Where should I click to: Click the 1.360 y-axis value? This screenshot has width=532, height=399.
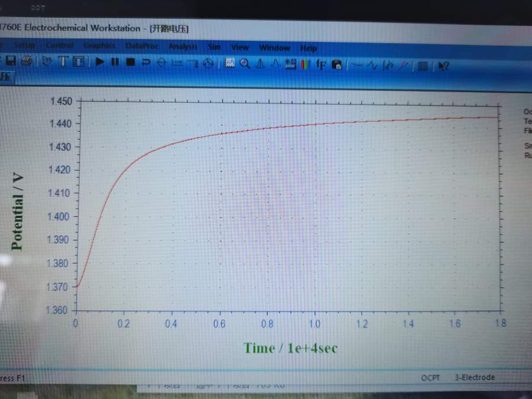57,310
